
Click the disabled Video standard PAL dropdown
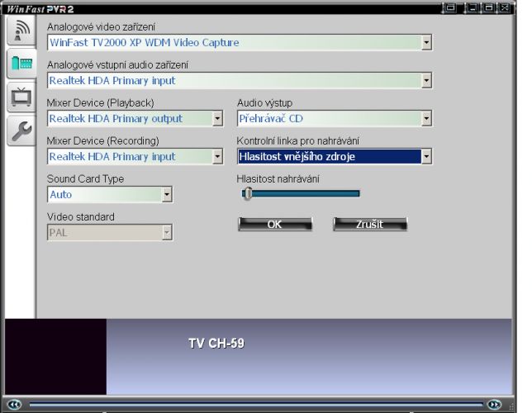click(110, 232)
